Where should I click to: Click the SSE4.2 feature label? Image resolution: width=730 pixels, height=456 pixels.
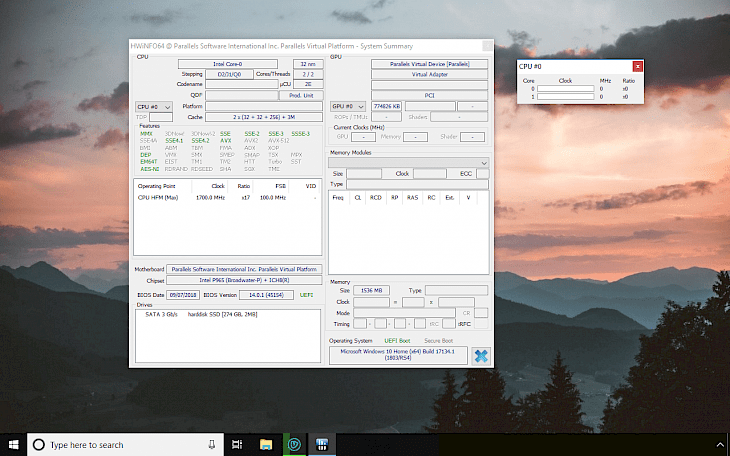coord(200,141)
